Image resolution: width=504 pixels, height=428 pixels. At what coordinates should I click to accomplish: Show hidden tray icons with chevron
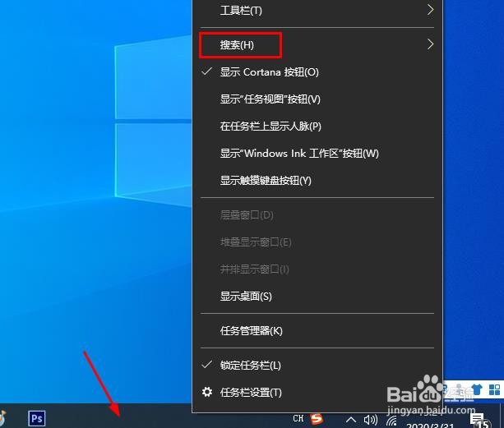click(x=351, y=420)
